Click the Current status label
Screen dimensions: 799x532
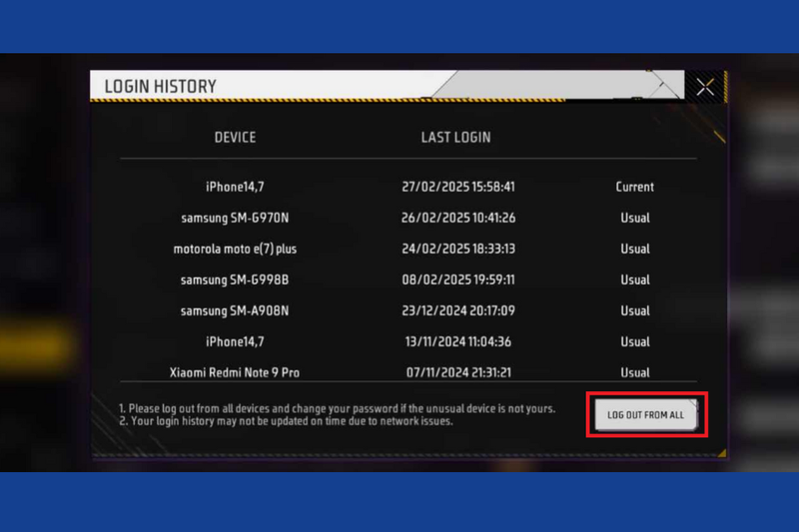click(634, 187)
